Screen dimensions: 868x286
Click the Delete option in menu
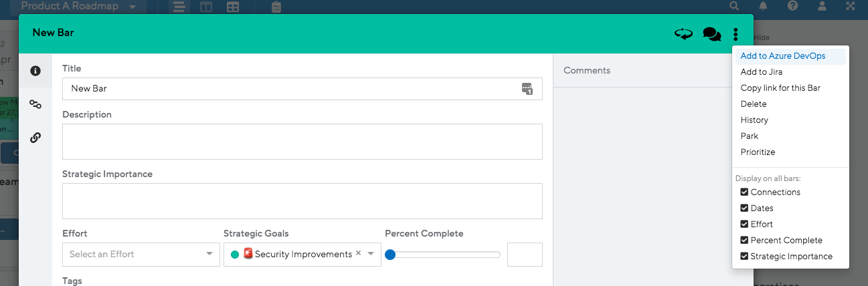754,104
